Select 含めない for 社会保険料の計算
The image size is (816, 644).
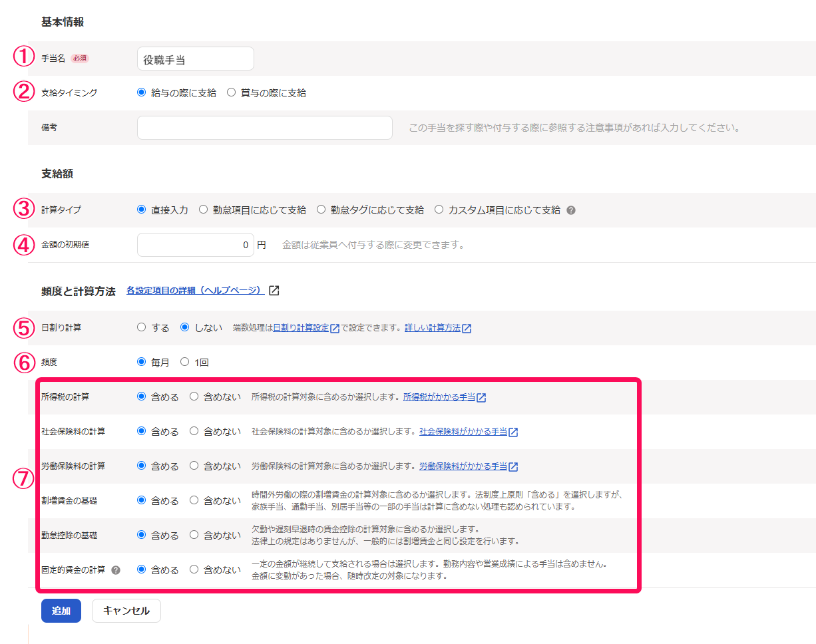tap(194, 431)
